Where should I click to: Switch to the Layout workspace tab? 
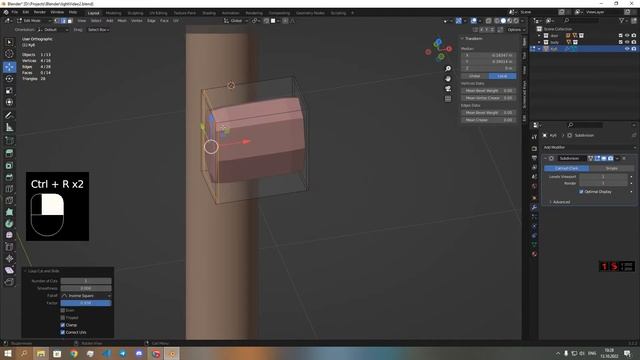[93, 13]
